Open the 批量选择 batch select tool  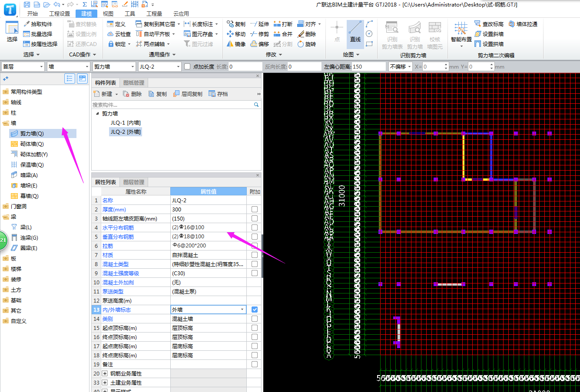point(38,34)
